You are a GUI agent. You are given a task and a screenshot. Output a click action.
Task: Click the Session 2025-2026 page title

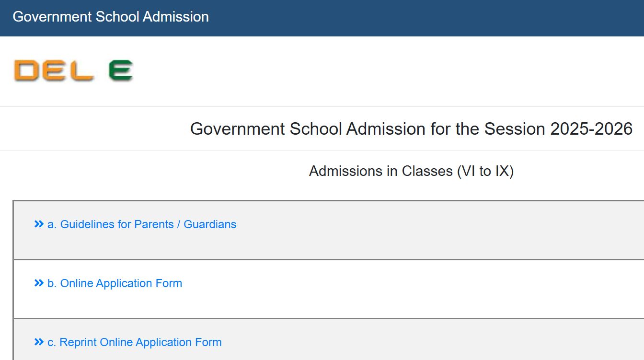[x=412, y=128]
